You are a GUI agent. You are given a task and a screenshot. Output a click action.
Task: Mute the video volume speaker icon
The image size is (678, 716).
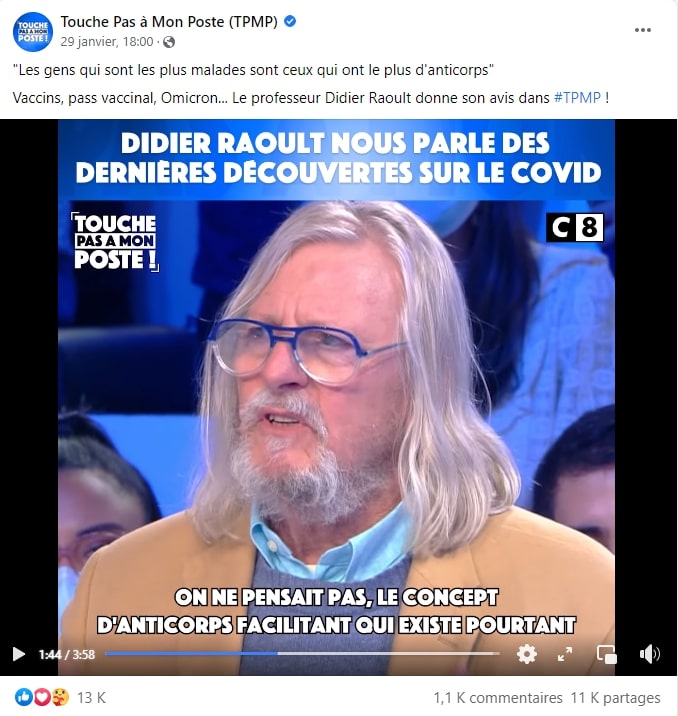pyautogui.click(x=649, y=654)
